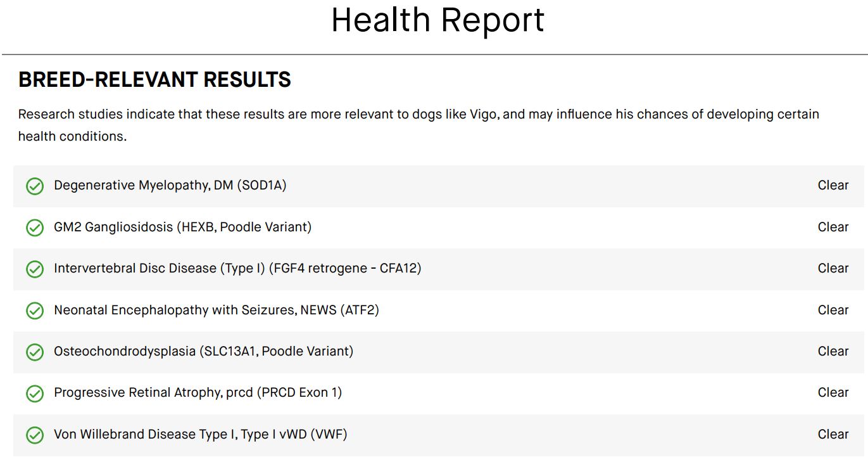868x469 pixels.
Task: Click the Clear status for GM2 Gangliosidosis
Action: (833, 227)
